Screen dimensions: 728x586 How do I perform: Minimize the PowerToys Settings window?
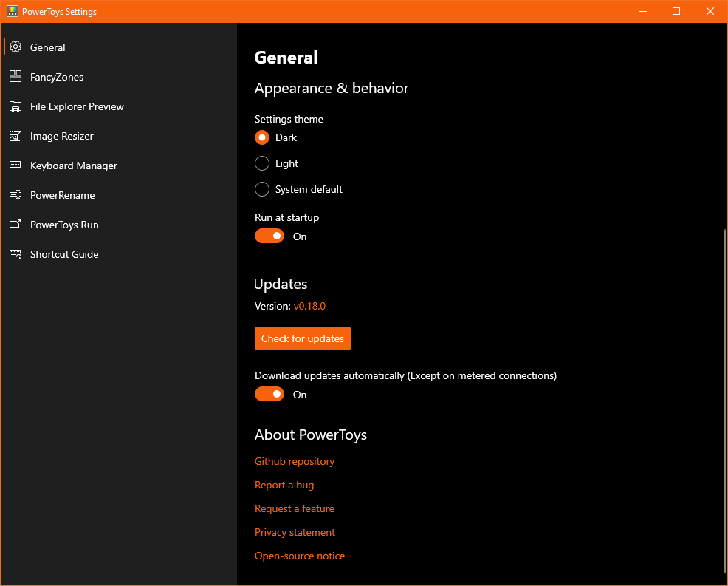coord(643,11)
